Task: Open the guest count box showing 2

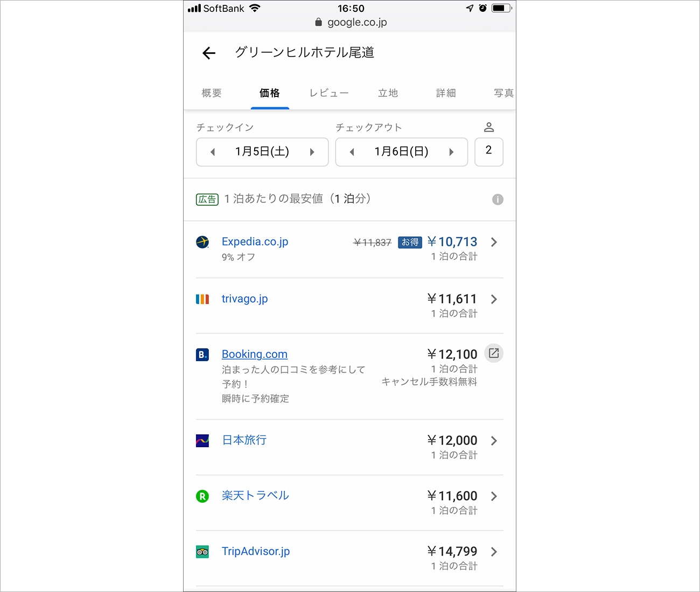Action: point(489,152)
